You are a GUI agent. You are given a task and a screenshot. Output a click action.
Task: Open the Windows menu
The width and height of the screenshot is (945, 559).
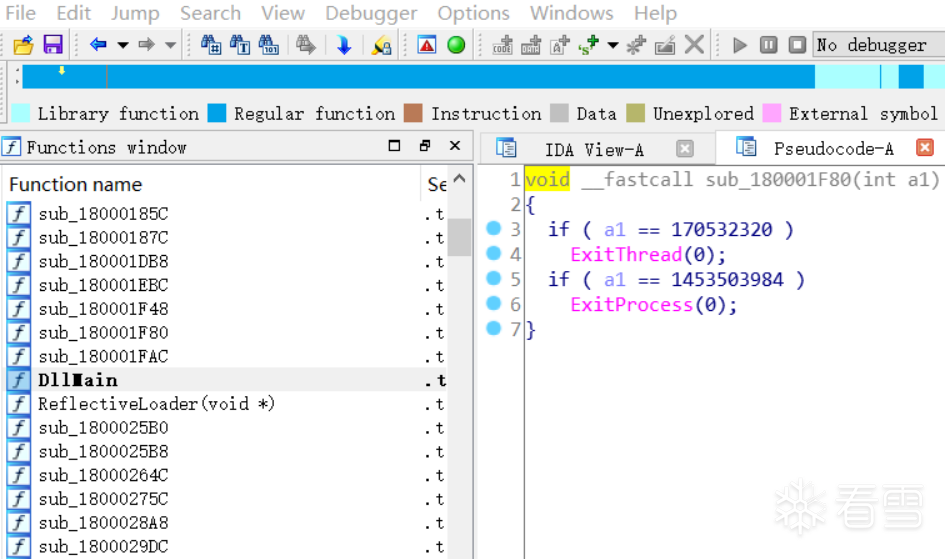[x=571, y=13]
